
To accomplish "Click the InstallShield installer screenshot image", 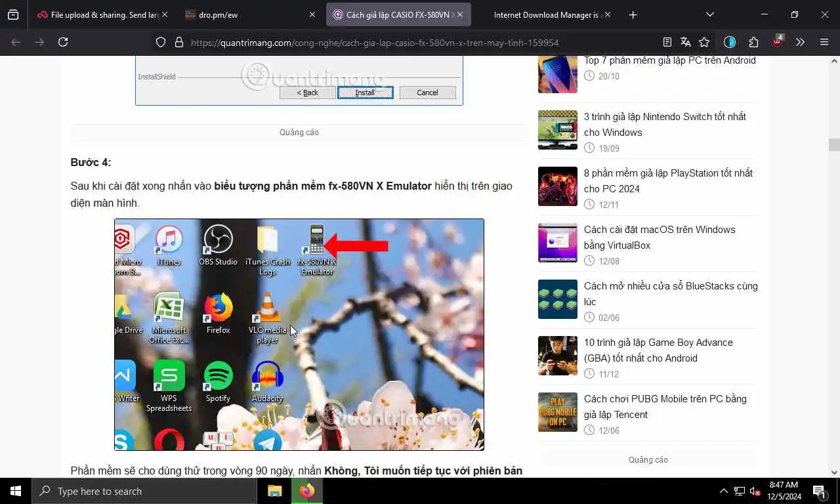I will point(299,80).
